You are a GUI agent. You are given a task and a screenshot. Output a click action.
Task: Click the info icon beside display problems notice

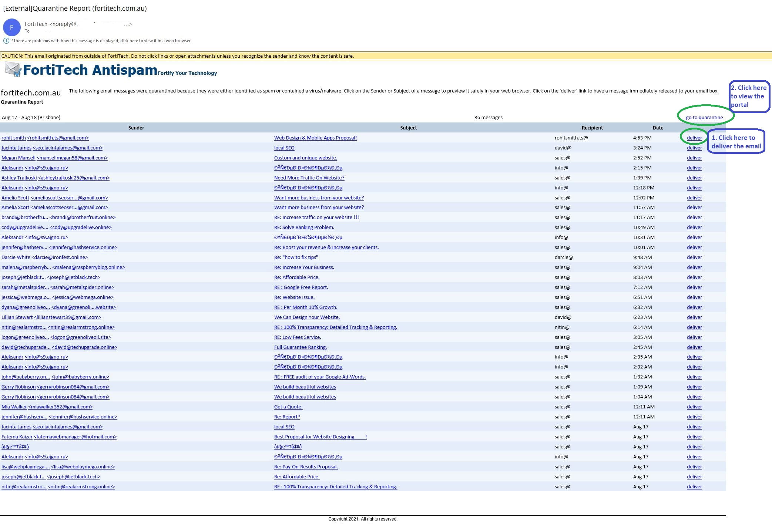(x=6, y=41)
